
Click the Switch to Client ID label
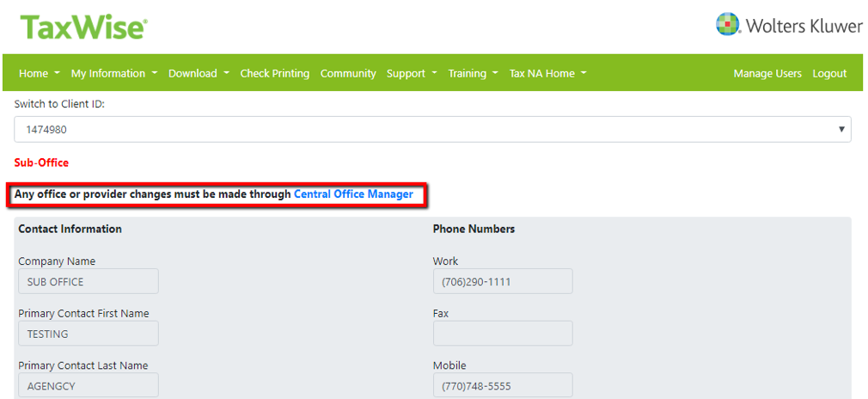click(59, 104)
